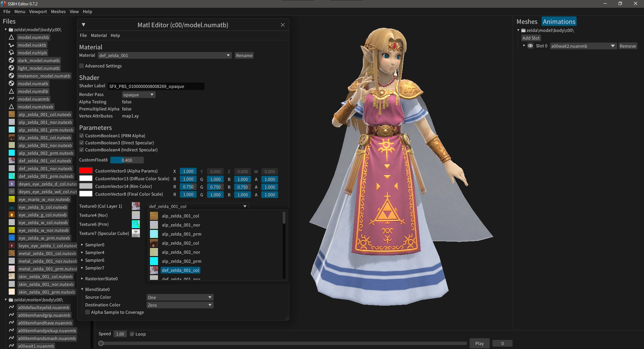Click the Rename material button
Image resolution: width=644 pixels, height=349 pixels.
(244, 55)
